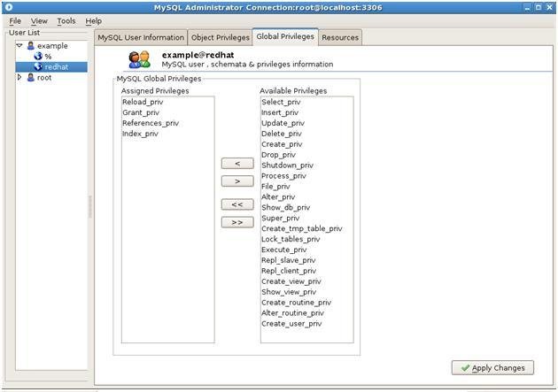Select Index_priv in Assigned Privileges
Viewport: 558px width, 392px height.
[x=140, y=134]
